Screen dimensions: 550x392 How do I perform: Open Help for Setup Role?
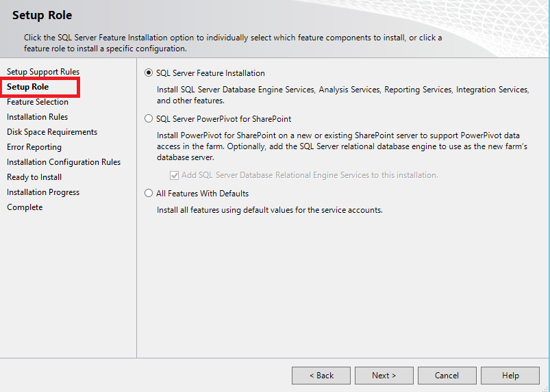coord(510,376)
